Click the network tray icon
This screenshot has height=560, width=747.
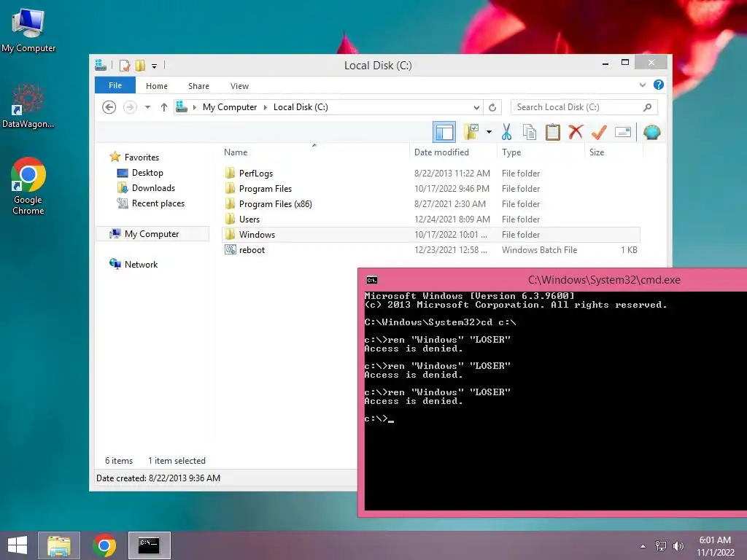(661, 545)
